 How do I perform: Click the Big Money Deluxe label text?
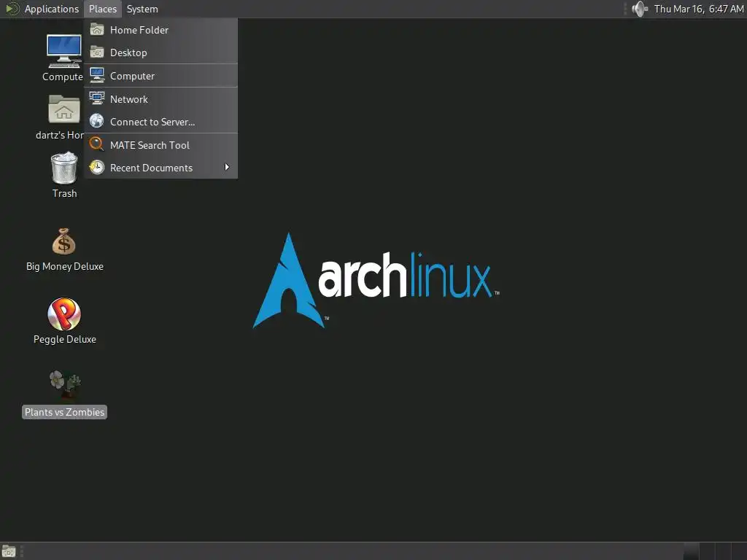tap(64, 266)
